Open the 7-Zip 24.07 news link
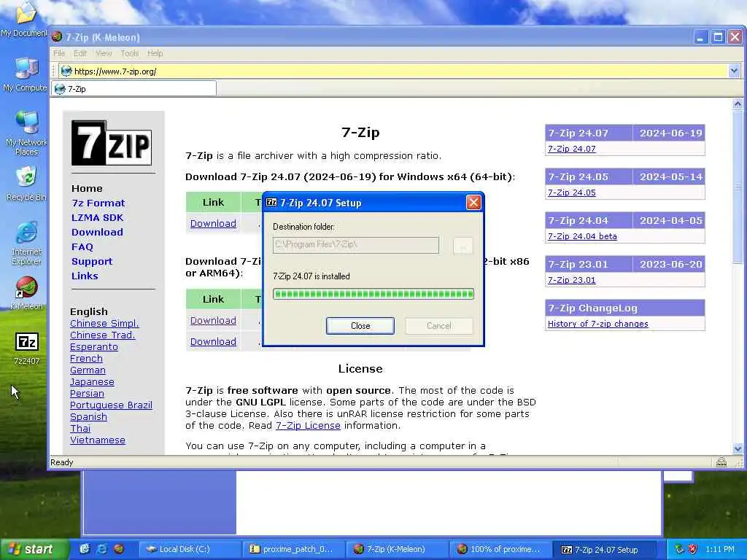 (572, 149)
